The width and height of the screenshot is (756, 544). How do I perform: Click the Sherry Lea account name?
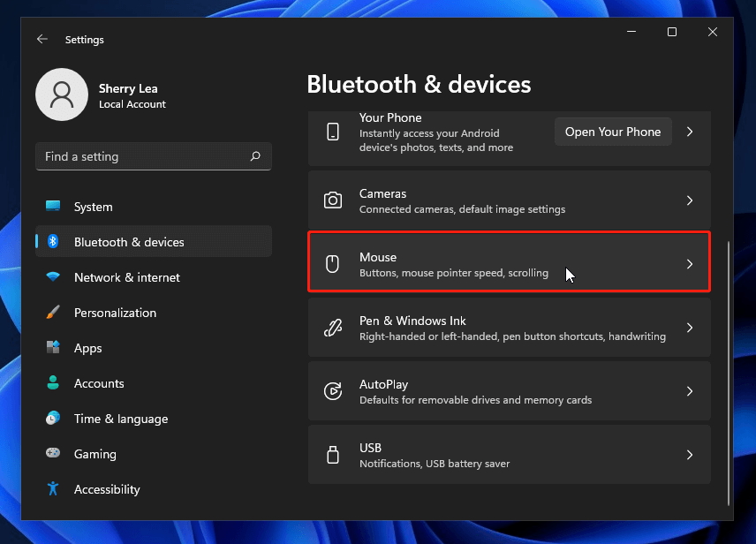[x=128, y=88]
